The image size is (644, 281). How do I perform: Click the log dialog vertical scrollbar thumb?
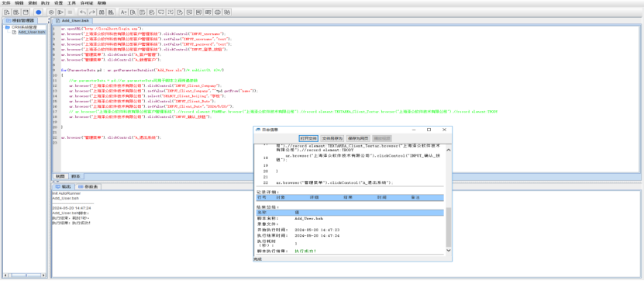448,227
